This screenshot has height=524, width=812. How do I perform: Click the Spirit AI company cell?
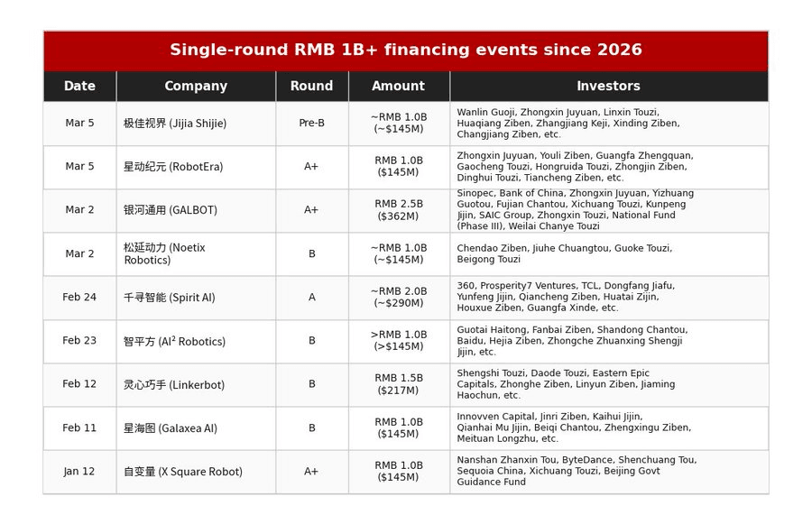pyautogui.click(x=170, y=298)
